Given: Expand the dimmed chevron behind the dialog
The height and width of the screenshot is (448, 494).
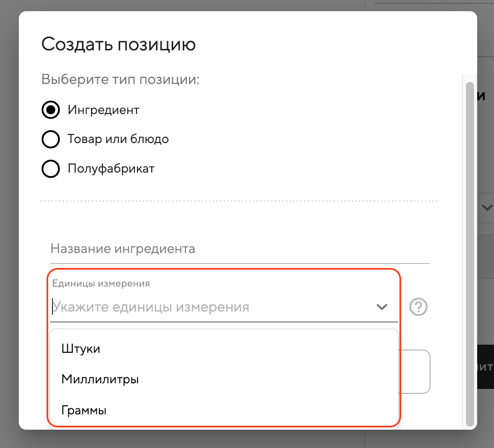Looking at the screenshot, I should coord(486,208).
